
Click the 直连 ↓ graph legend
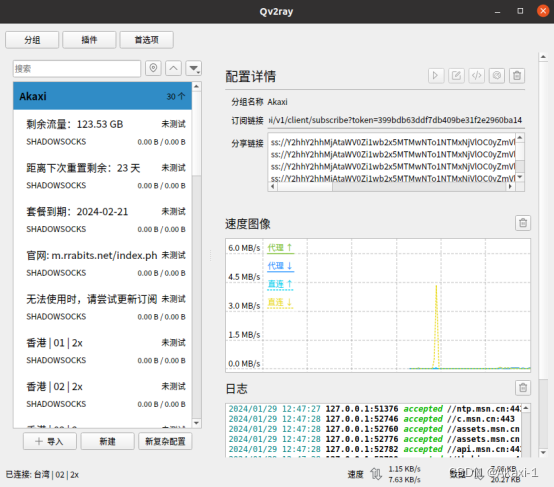point(280,303)
